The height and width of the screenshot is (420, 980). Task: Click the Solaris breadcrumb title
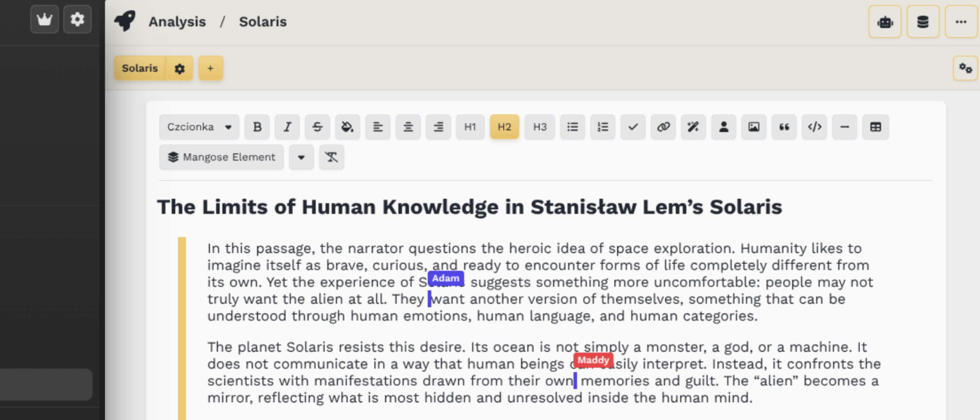click(262, 22)
